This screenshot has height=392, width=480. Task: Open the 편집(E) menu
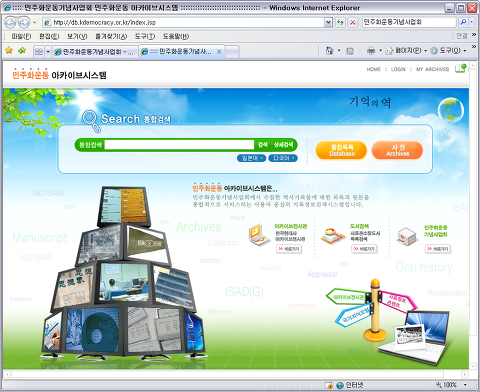coord(49,36)
